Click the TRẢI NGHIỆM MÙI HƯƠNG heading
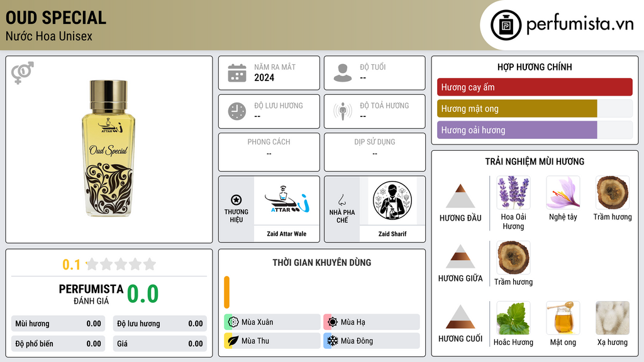Image resolution: width=644 pixels, height=362 pixels. [x=535, y=162]
